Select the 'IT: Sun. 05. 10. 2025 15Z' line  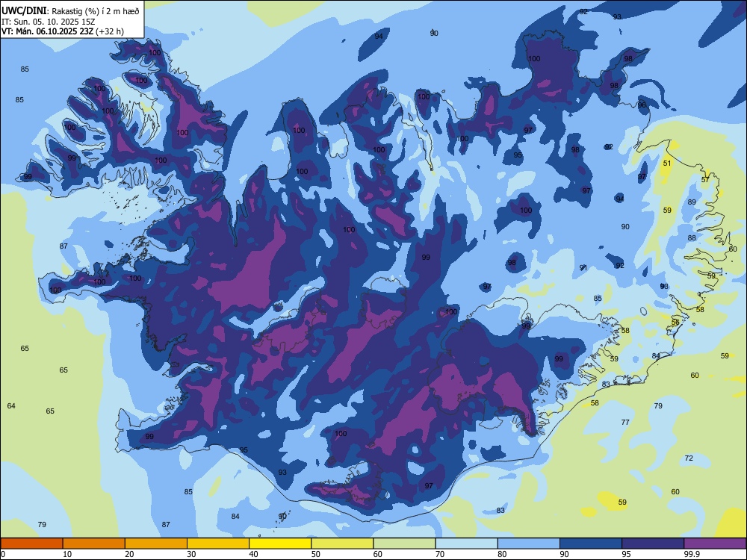[48, 22]
